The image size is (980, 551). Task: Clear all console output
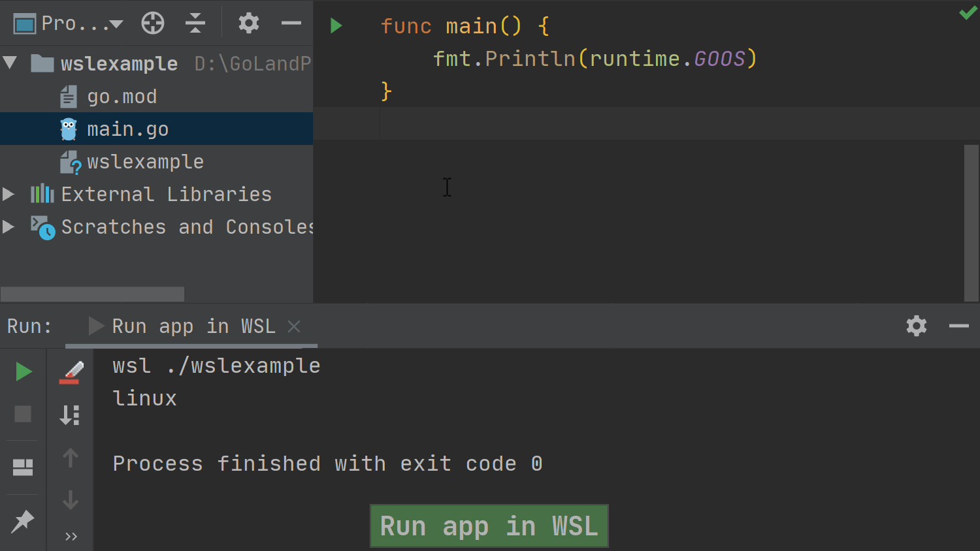point(71,372)
